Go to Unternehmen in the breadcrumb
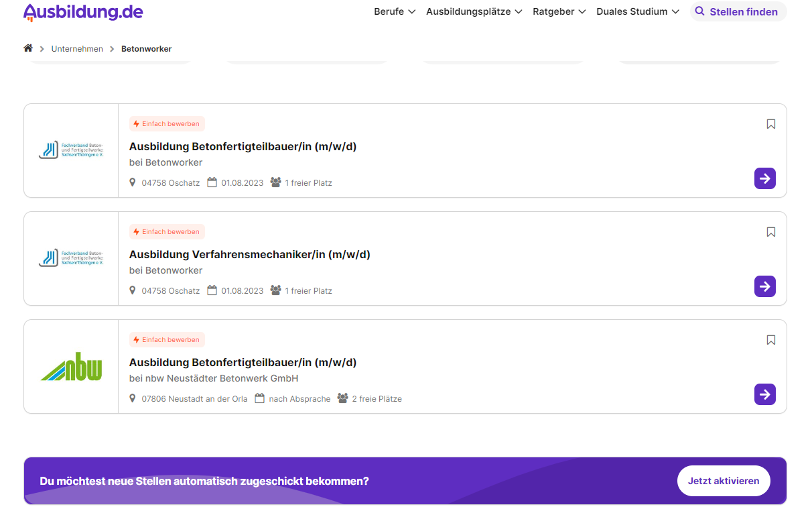 (77, 49)
